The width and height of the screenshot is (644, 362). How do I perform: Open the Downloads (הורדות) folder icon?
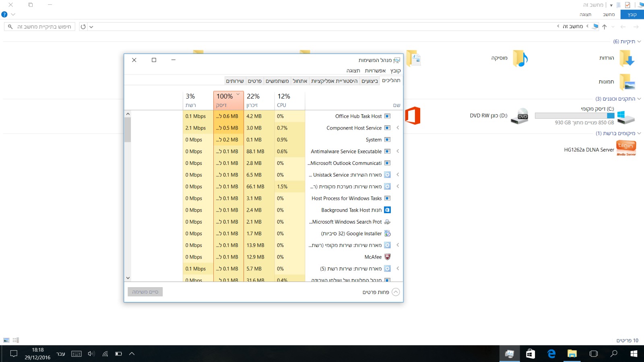627,59
